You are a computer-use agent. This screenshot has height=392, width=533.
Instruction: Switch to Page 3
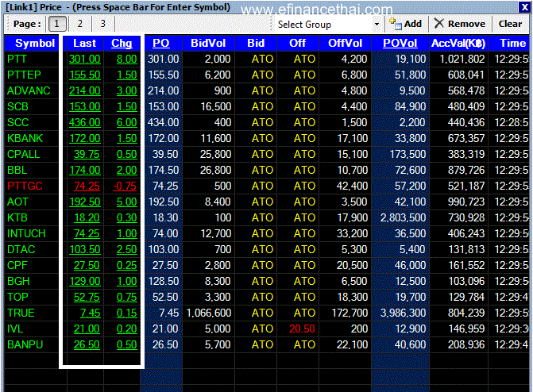point(102,24)
